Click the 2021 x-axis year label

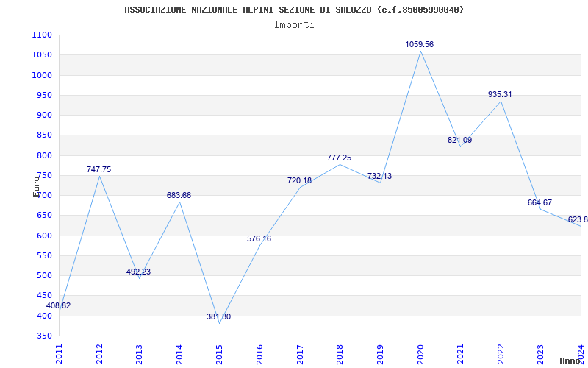pyautogui.click(x=461, y=354)
